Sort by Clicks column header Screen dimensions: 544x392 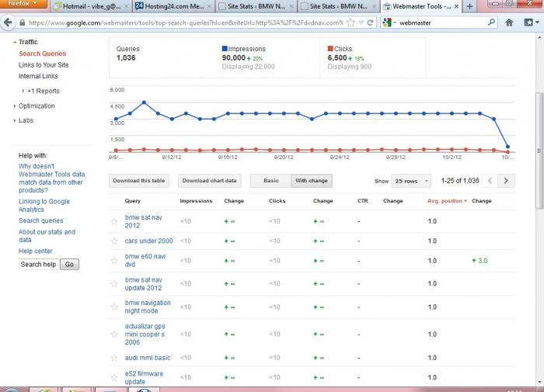click(277, 201)
